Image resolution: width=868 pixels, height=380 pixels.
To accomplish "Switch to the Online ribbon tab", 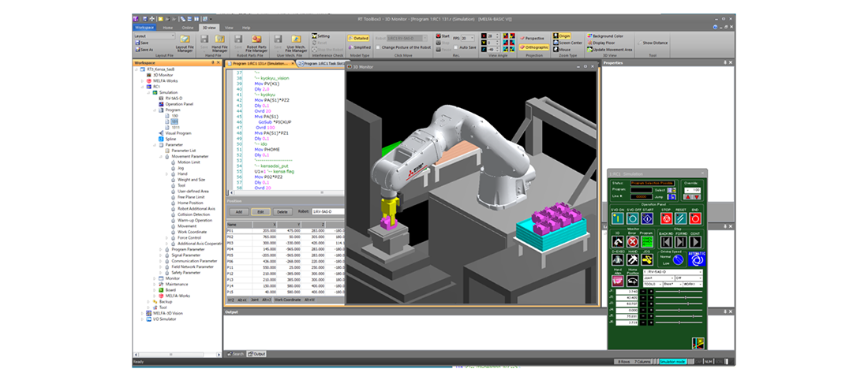I will coord(188,27).
